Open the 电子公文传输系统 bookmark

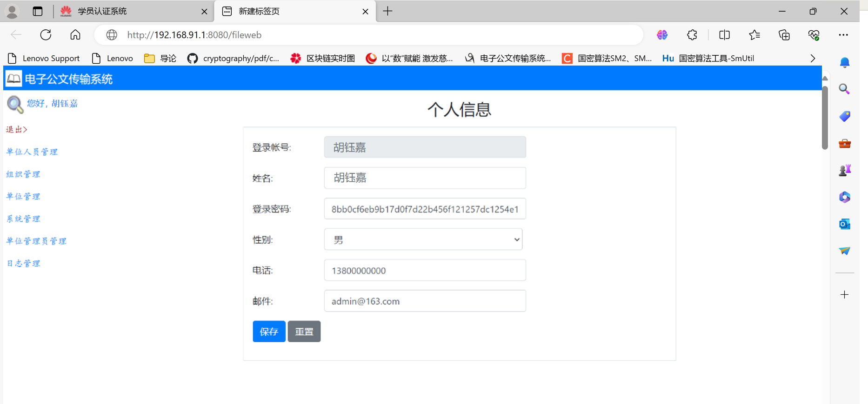(x=508, y=58)
